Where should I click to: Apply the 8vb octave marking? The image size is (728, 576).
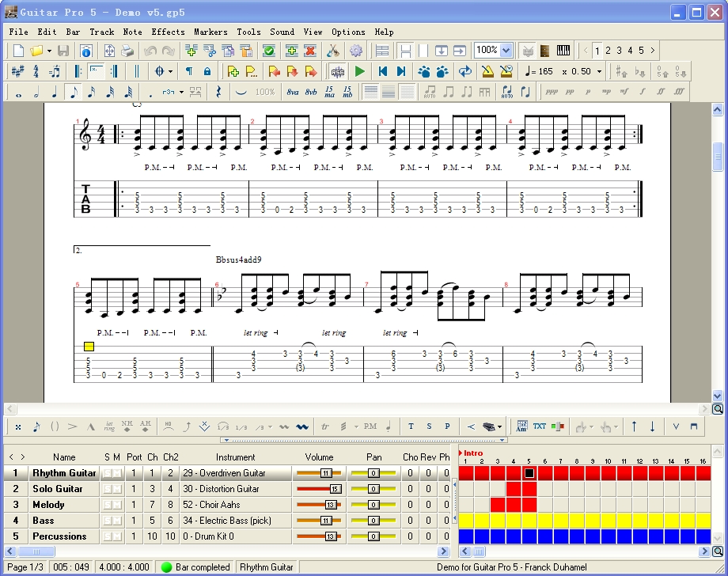click(x=311, y=93)
